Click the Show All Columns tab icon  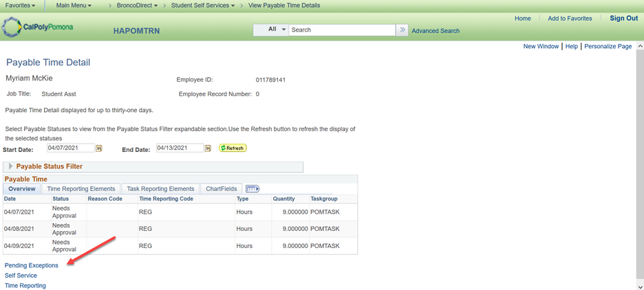(253, 189)
